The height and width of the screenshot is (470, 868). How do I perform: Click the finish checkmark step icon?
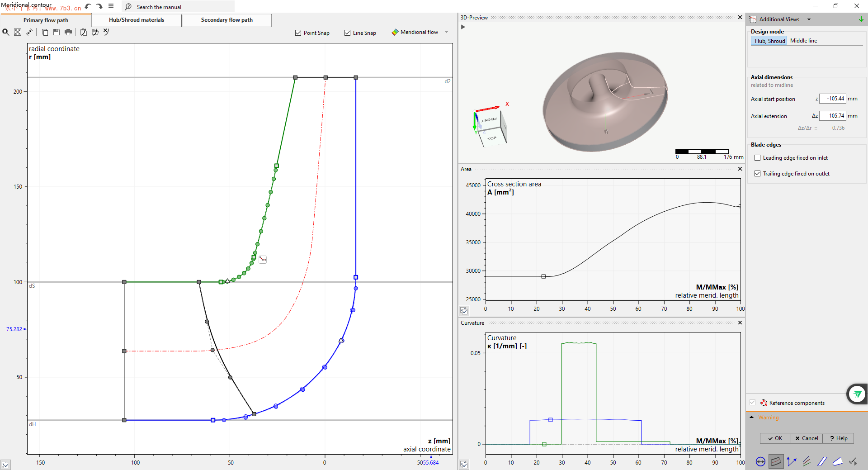click(853, 461)
